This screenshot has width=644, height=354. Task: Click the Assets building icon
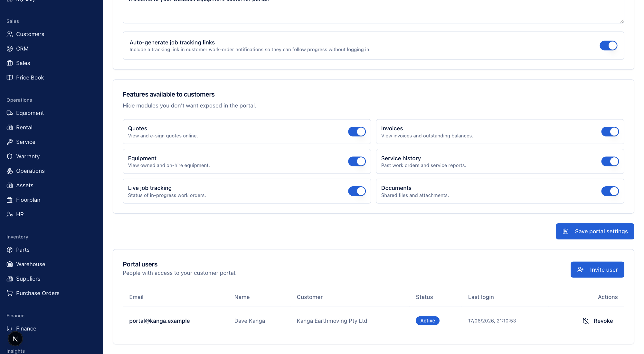(10, 185)
